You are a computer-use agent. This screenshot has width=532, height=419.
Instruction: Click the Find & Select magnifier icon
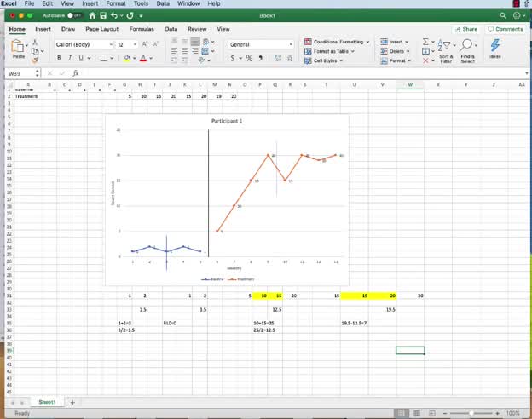coord(467,45)
